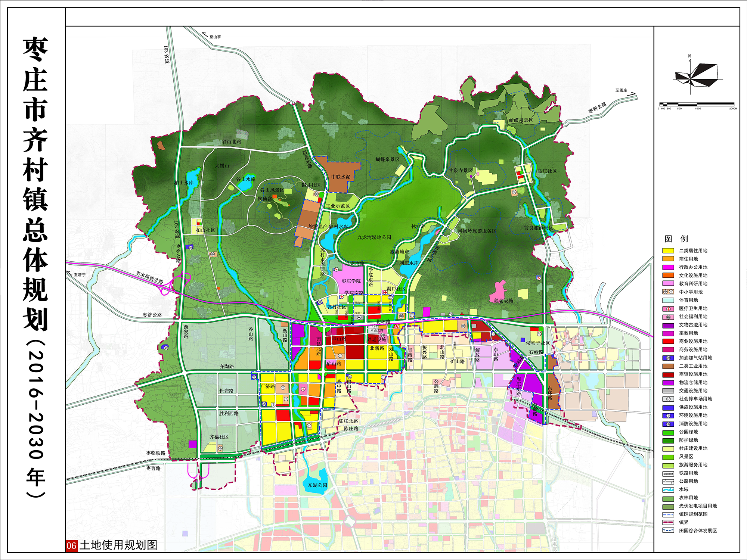
Task: Click the 田园综合体发展区 legend symbol
Action: tap(668, 531)
